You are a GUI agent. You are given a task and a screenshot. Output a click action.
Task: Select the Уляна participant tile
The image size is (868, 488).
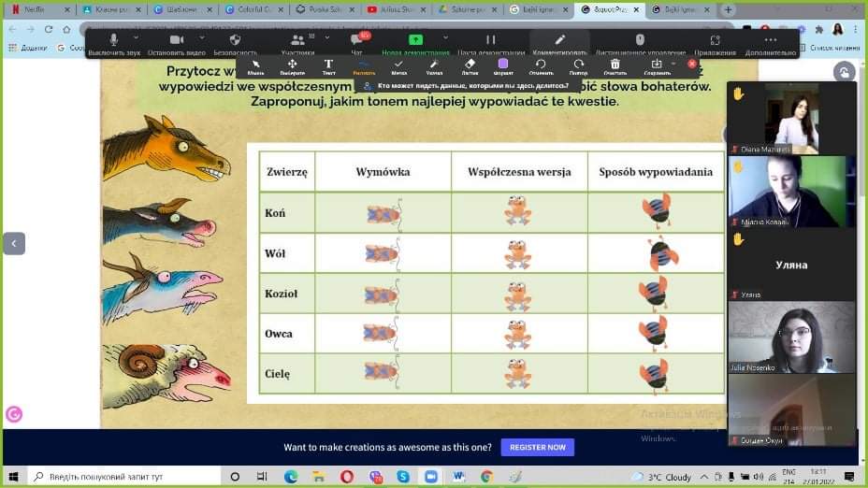click(x=791, y=265)
